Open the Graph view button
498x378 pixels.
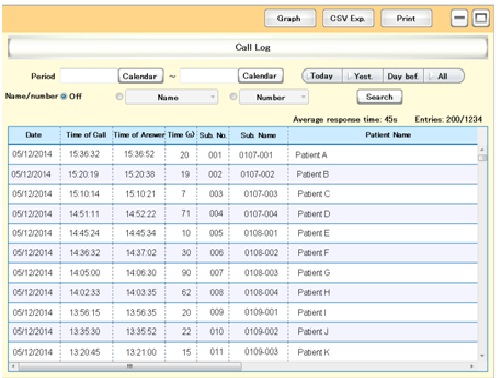point(290,18)
